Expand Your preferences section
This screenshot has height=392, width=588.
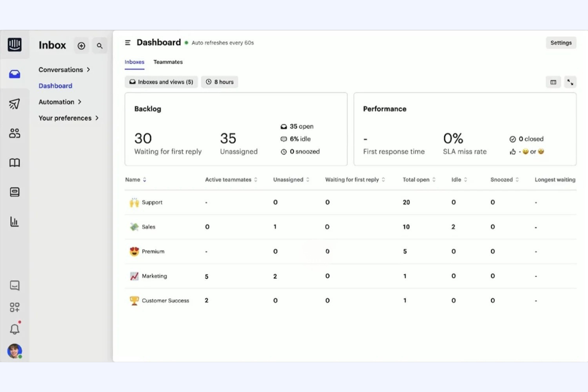[x=69, y=118]
